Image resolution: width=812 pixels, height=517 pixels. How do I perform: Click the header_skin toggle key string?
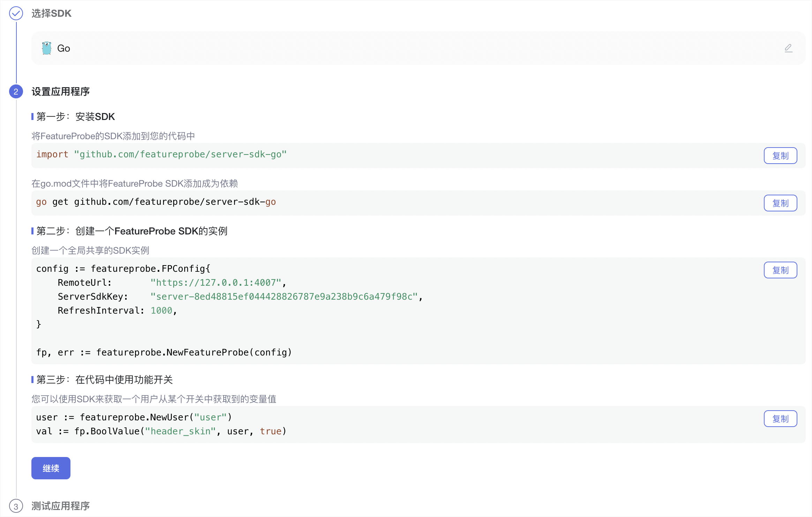180,432
